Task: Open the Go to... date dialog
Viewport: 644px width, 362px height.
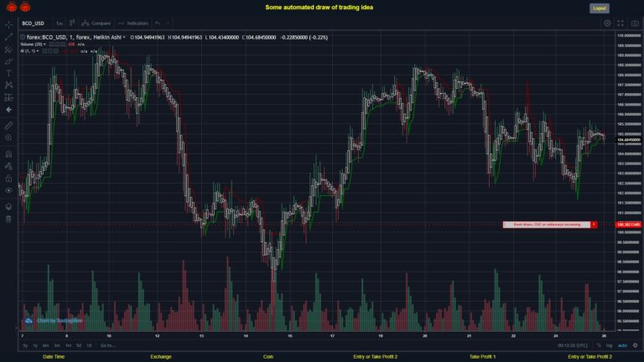Action: (107, 345)
